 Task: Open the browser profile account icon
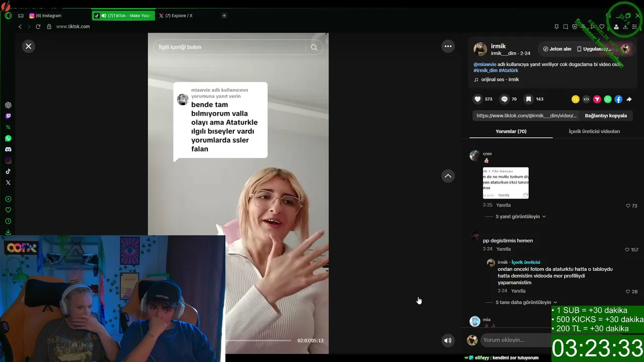(616, 27)
